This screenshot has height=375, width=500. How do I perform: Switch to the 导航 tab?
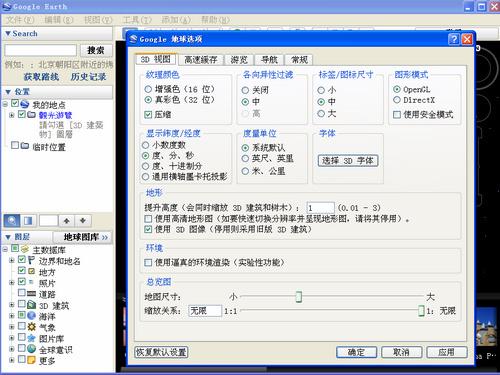[269, 60]
